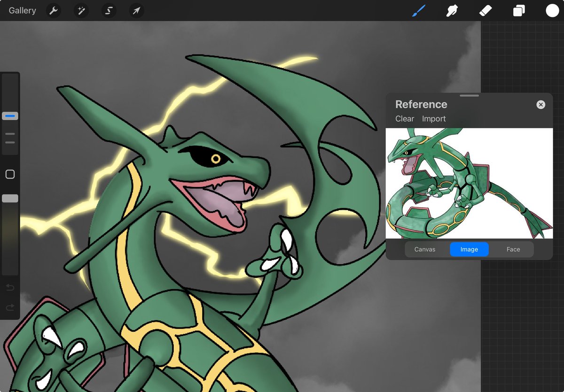Tap the Rayquaza reference image
Viewport: 564px width, 392px height.
click(x=469, y=183)
